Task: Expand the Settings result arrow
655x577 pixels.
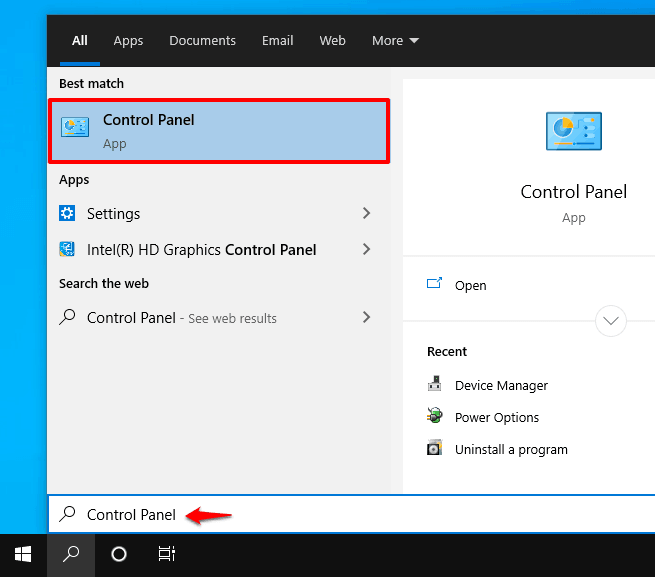Action: coord(366,213)
